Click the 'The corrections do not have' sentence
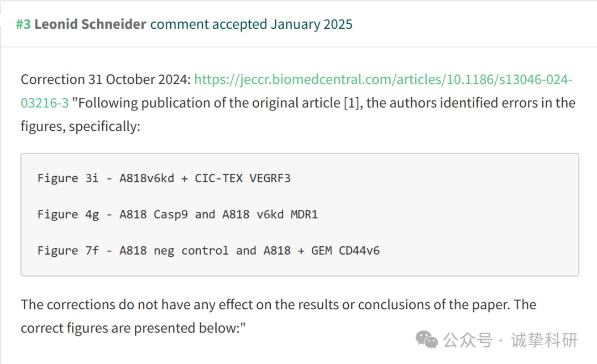The height and width of the screenshot is (364, 597). point(278,305)
